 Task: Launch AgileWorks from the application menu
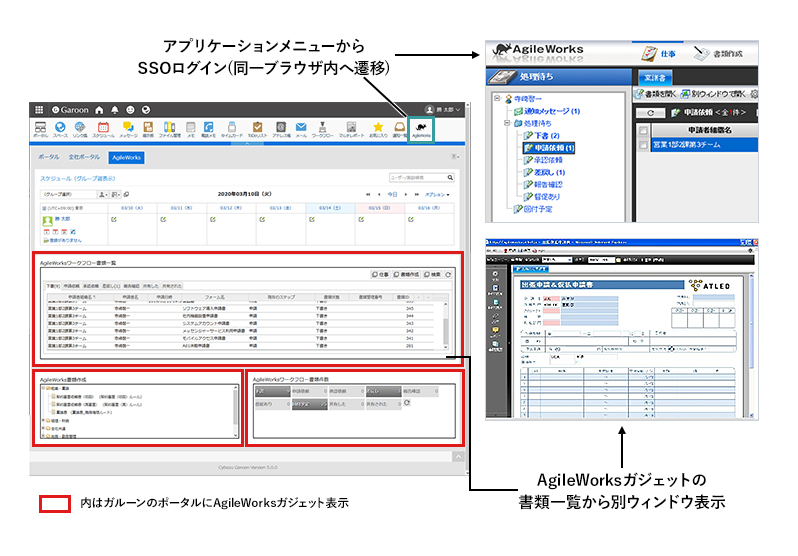(421, 130)
